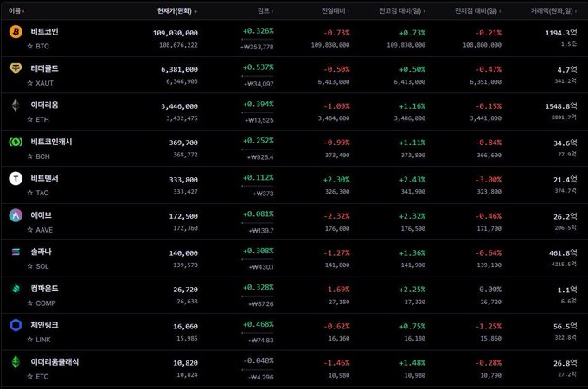Screen dimensions: 588x389
Task: Sort by 전일대비 column header
Action: pos(336,11)
